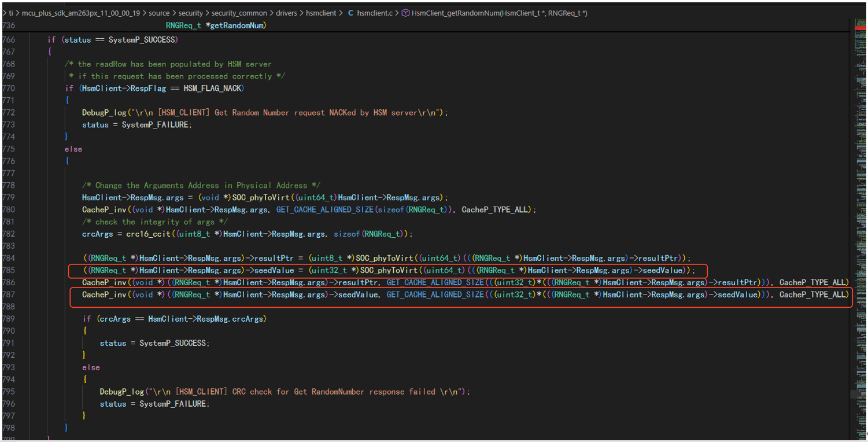Expand the source breadcrumb segment
The image size is (868, 442).
(160, 13)
